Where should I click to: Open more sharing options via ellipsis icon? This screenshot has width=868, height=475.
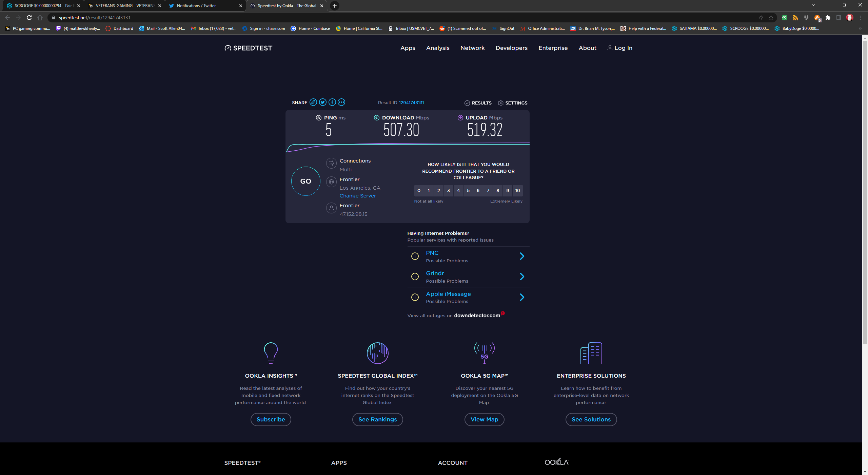(x=341, y=102)
